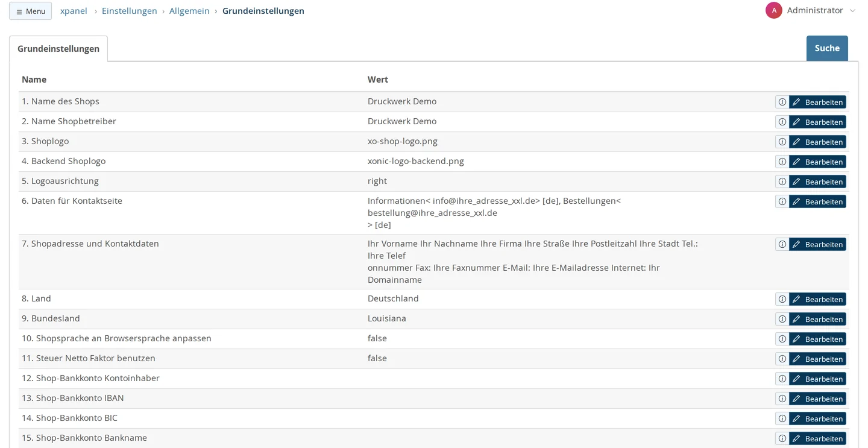Show info for Name Shopbetreiber row

[782, 122]
